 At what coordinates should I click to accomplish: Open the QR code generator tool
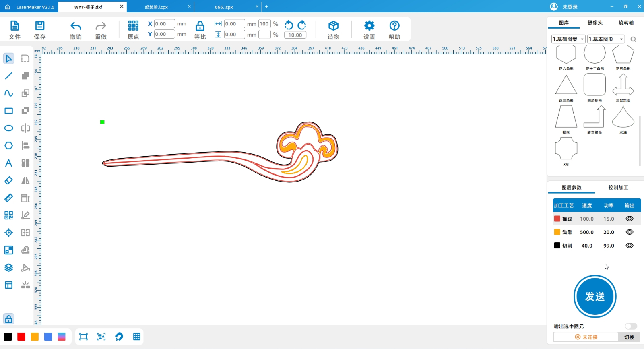(x=8, y=215)
